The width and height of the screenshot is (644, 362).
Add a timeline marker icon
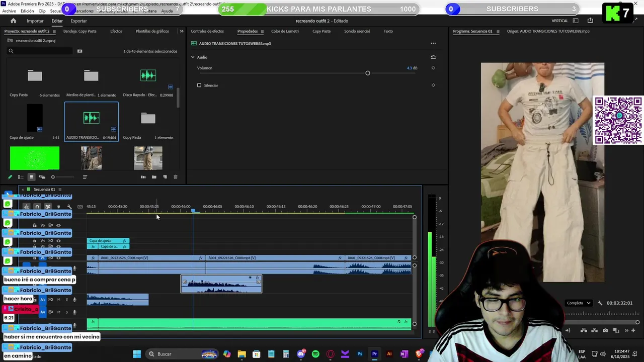58,207
